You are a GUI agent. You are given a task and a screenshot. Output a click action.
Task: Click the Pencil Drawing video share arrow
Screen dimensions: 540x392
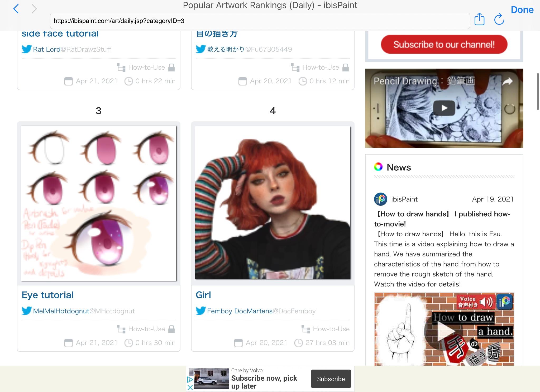tap(507, 82)
